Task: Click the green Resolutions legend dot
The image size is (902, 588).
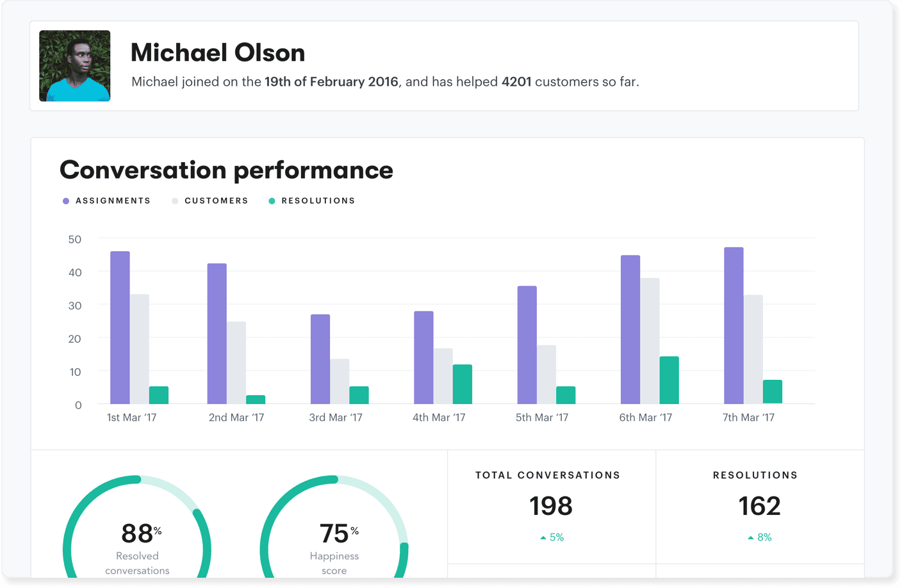Action: [x=272, y=200]
